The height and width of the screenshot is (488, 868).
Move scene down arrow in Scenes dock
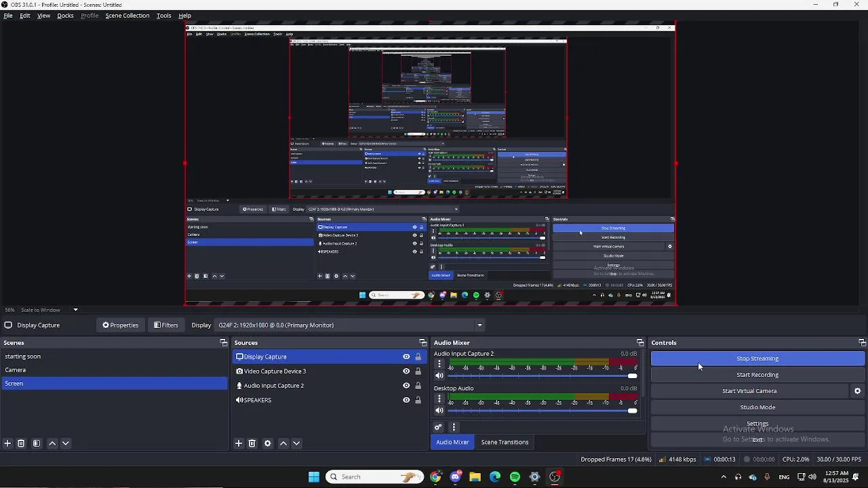pyautogui.click(x=66, y=443)
